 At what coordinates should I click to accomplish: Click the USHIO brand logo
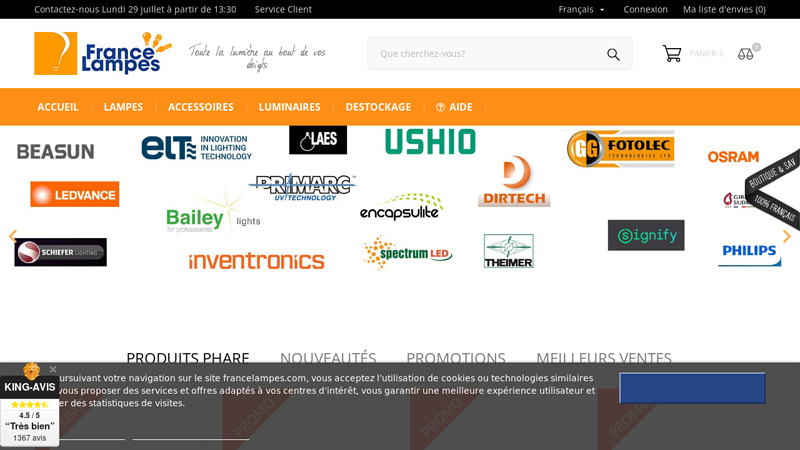pyautogui.click(x=430, y=141)
